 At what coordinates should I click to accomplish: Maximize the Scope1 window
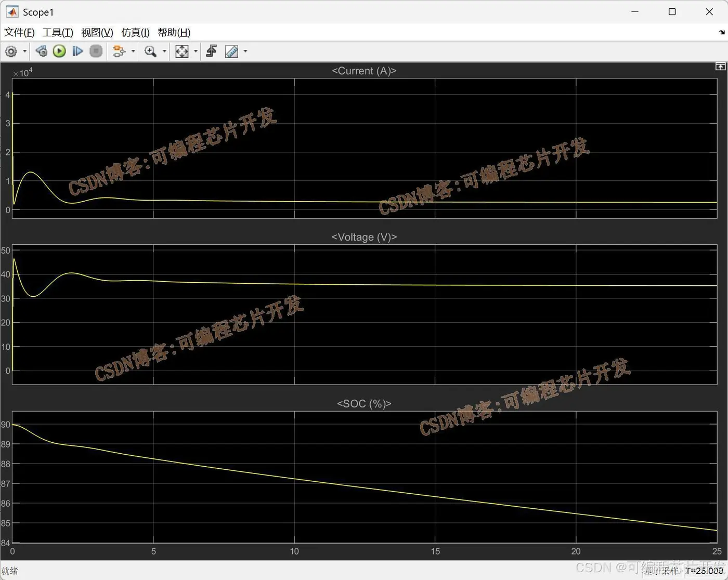pos(672,11)
